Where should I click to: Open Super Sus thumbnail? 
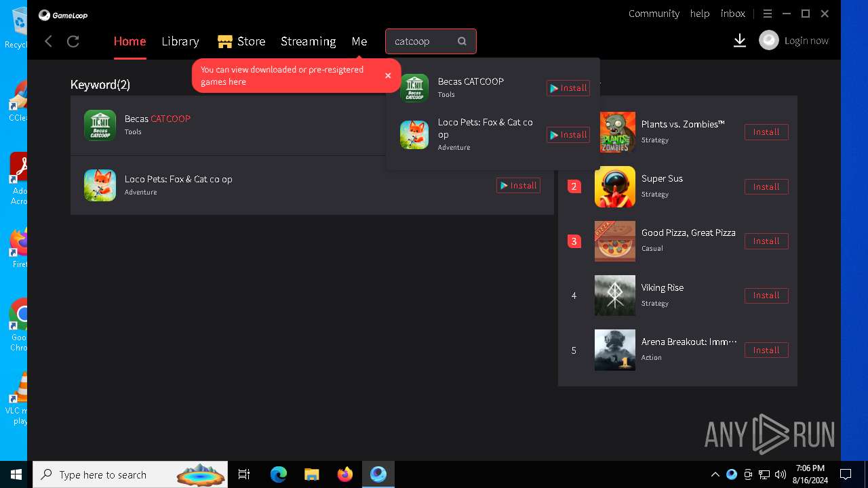tap(615, 186)
